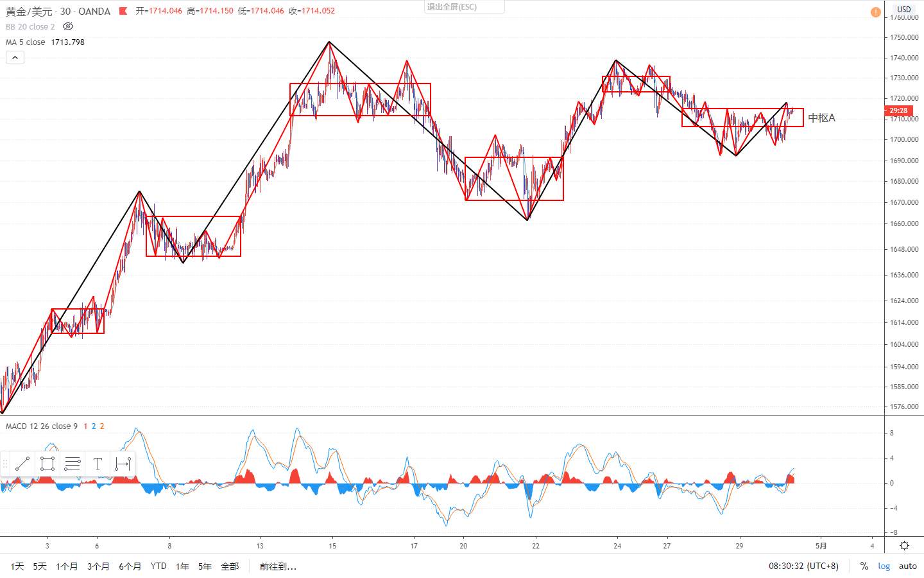Toggle auto scale mode
This screenshot has width=924, height=578.
(x=907, y=566)
